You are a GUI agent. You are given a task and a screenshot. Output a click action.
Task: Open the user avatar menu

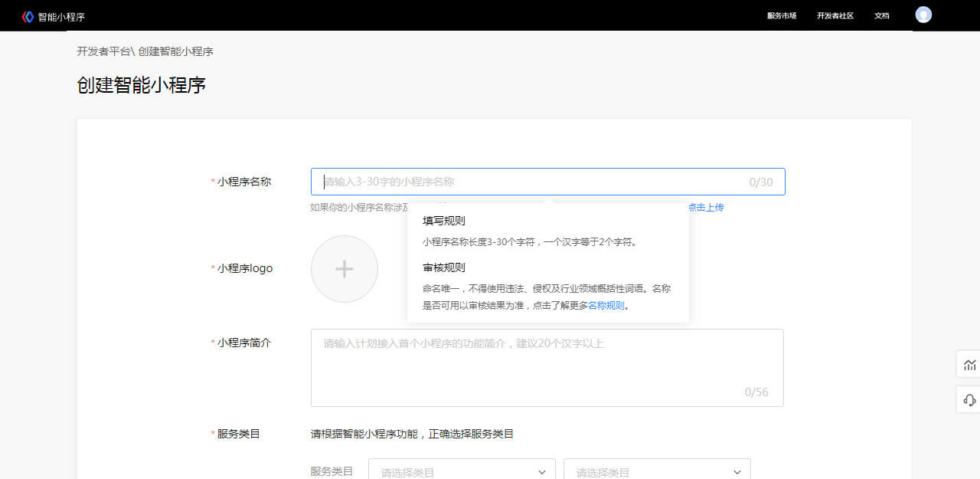(923, 15)
